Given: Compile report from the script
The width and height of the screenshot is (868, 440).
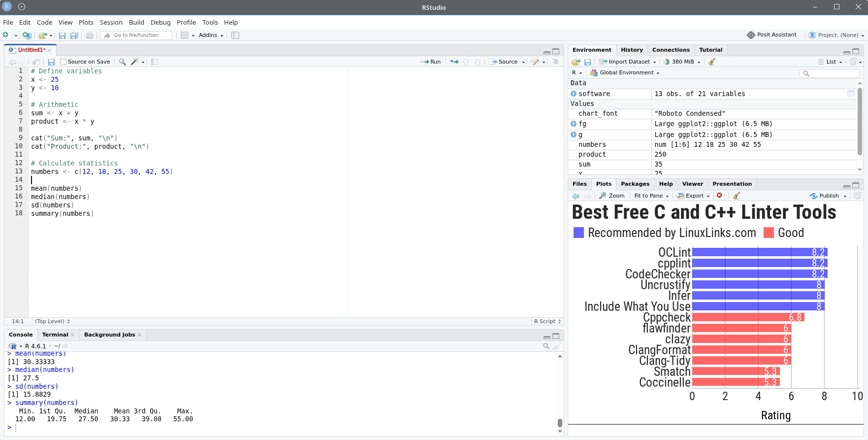Looking at the screenshot, I should pos(155,62).
